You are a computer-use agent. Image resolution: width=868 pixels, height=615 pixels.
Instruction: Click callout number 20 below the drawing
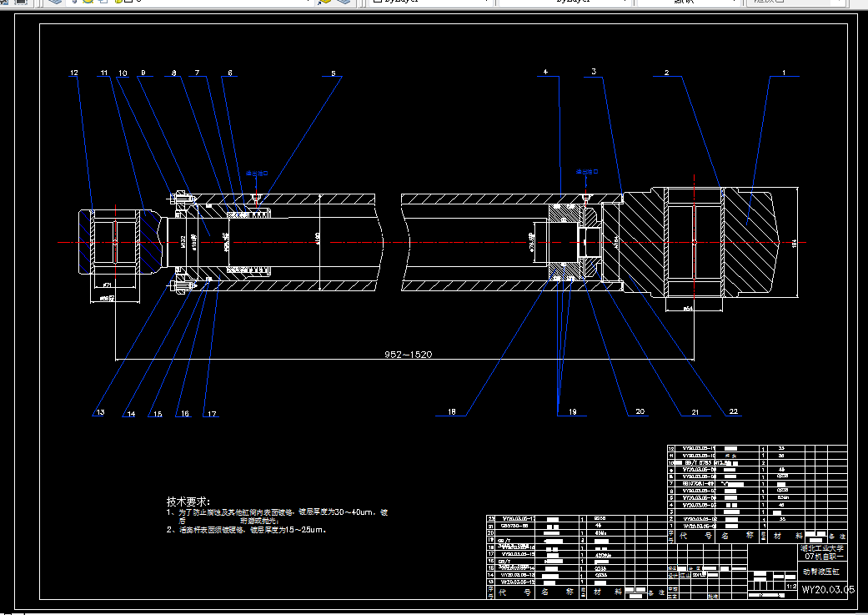[640, 411]
